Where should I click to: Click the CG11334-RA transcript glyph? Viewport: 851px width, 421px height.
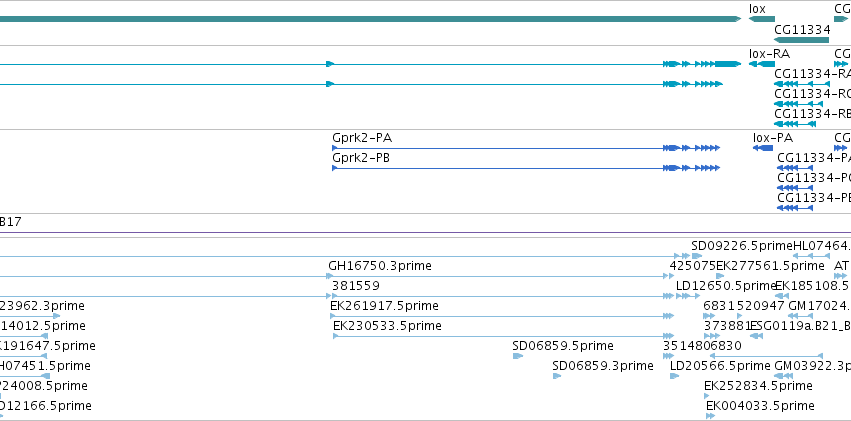coord(802,84)
